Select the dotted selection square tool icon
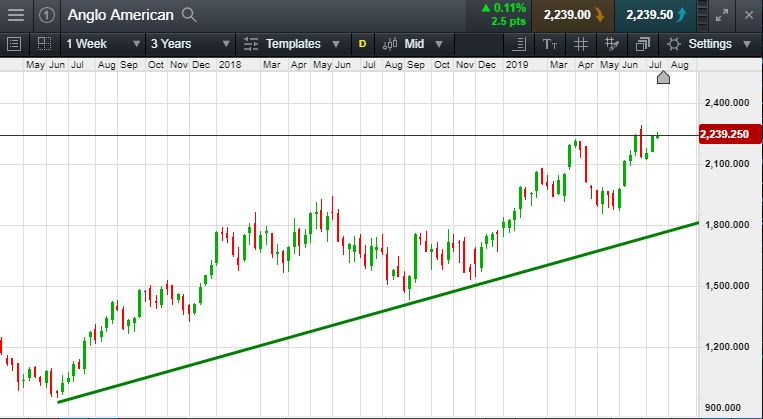763x419 pixels. (x=44, y=44)
